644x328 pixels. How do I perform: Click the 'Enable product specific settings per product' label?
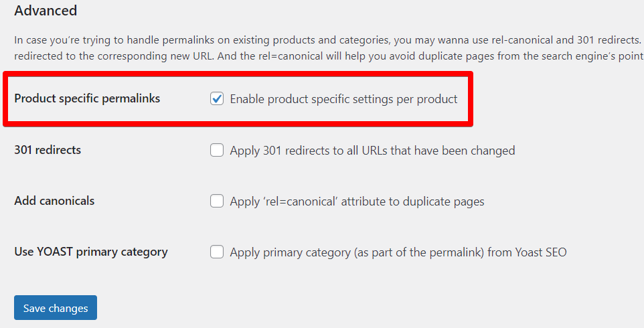(343, 99)
